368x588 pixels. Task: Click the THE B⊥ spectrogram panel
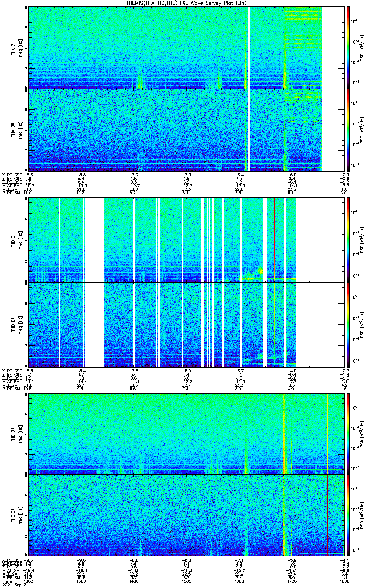pos(186,433)
